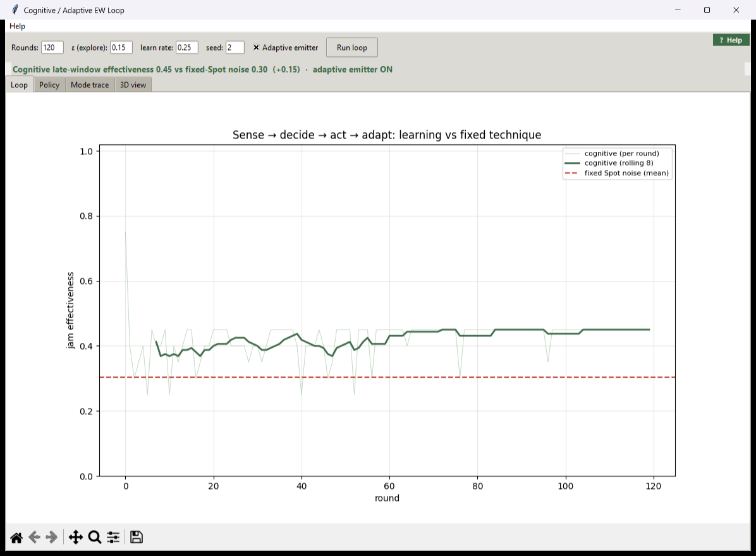Reset plot view with Home icon

point(16,537)
